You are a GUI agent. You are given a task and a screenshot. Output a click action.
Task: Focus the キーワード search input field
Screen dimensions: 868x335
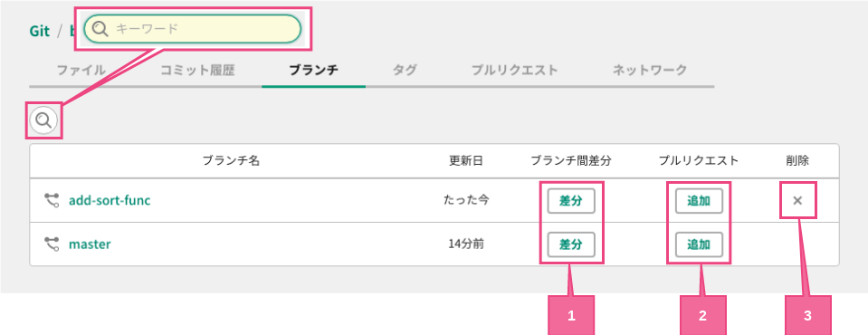point(192,29)
